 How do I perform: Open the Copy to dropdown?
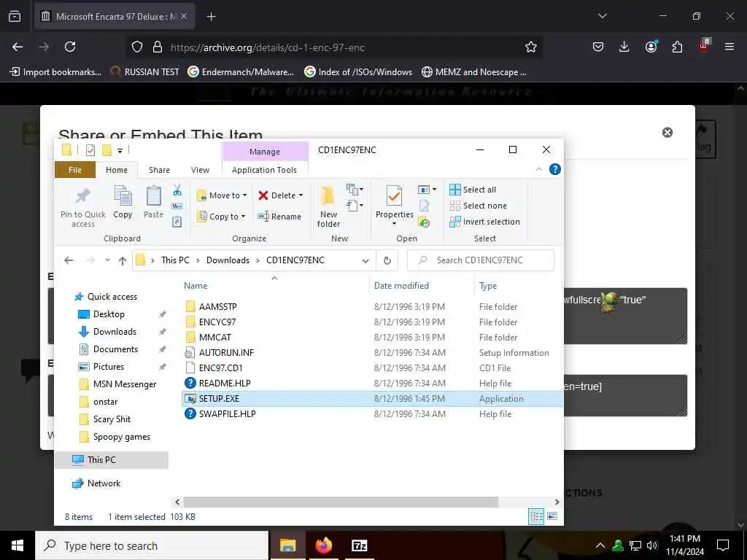[222, 217]
